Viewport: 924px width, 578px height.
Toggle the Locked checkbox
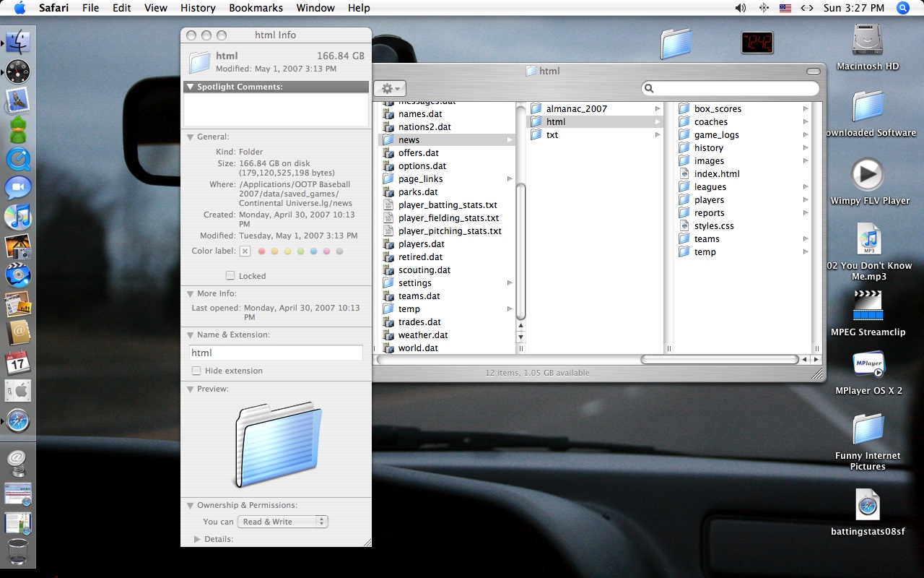230,276
